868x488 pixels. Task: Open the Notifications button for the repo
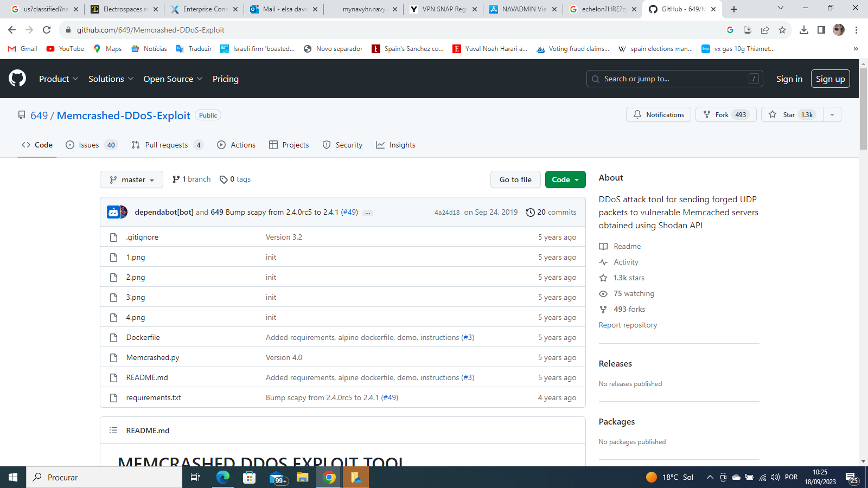click(x=659, y=114)
